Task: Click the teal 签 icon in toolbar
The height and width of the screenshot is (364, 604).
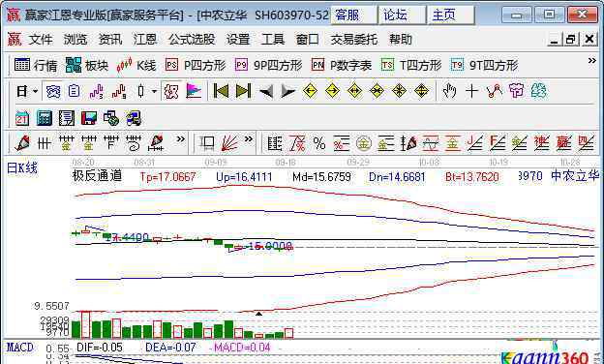Action: click(x=538, y=91)
